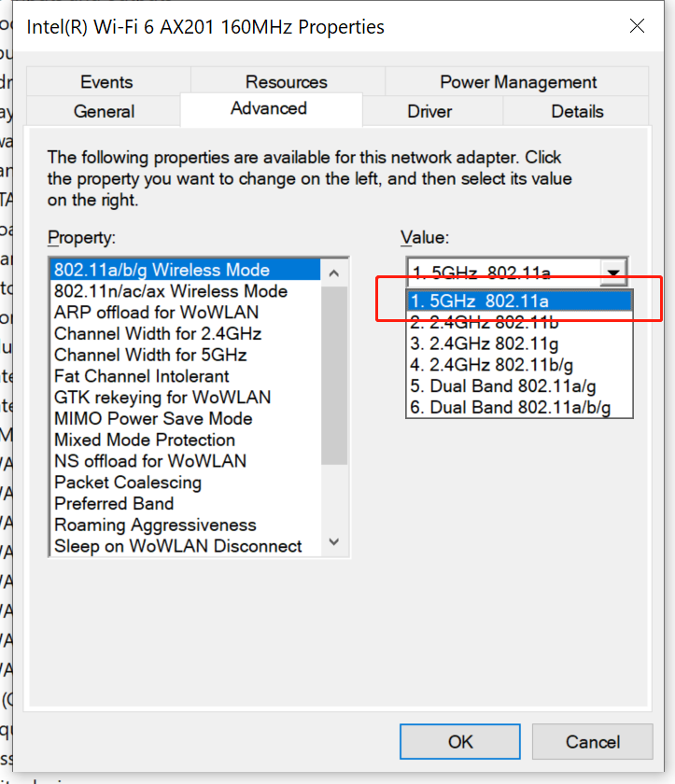Screen dimensions: 675x784
Task: Open the Details tab
Action: pyautogui.click(x=577, y=111)
